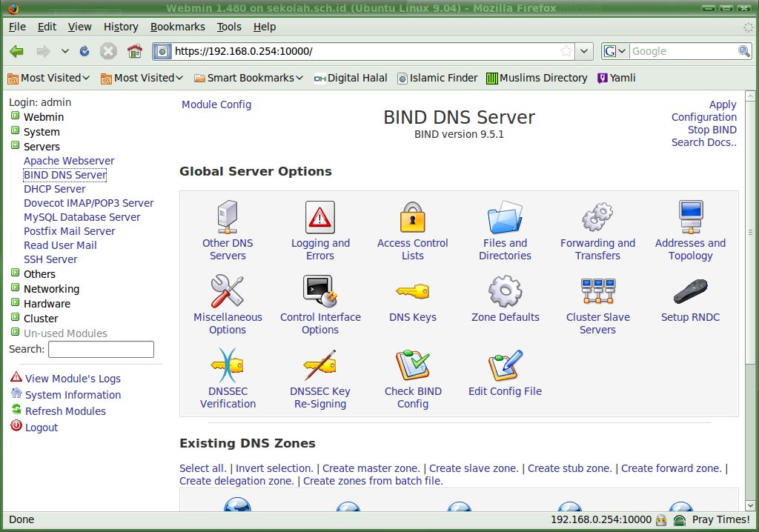This screenshot has height=532, width=759.
Task: Click the sidebar Search input field
Action: pos(101,349)
